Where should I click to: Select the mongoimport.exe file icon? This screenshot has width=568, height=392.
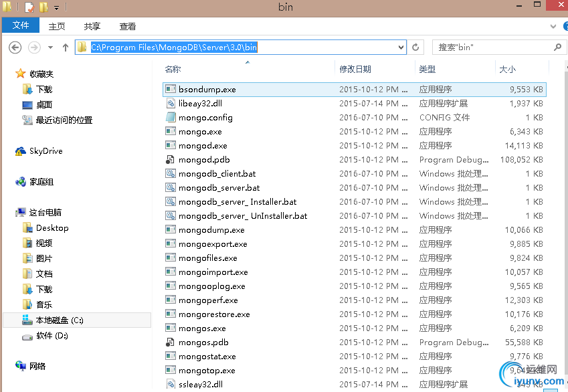[x=170, y=272]
